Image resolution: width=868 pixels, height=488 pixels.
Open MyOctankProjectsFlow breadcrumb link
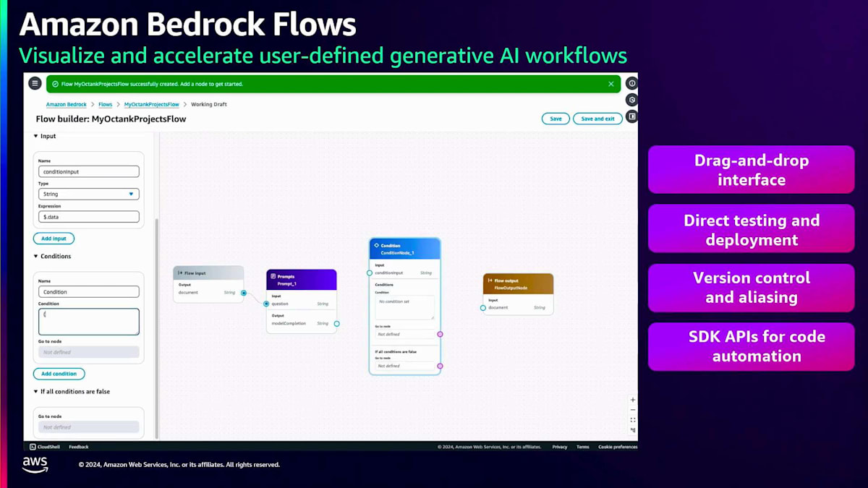click(x=151, y=105)
